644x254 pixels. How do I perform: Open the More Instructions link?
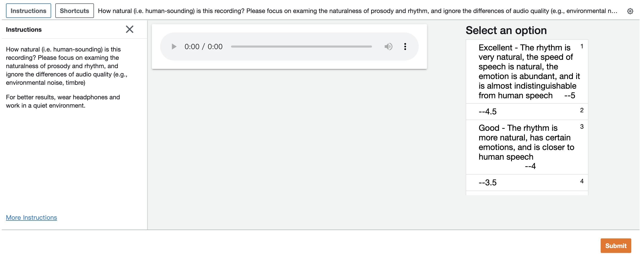click(31, 218)
